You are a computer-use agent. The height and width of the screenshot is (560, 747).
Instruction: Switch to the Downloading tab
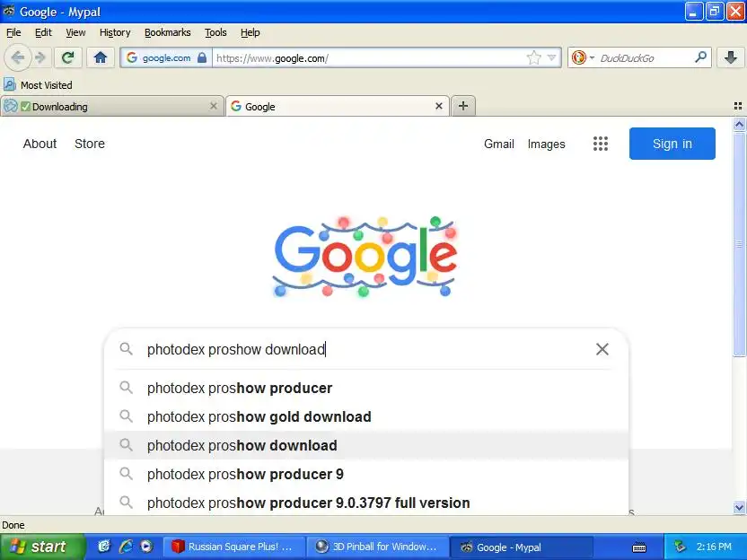[x=112, y=106]
